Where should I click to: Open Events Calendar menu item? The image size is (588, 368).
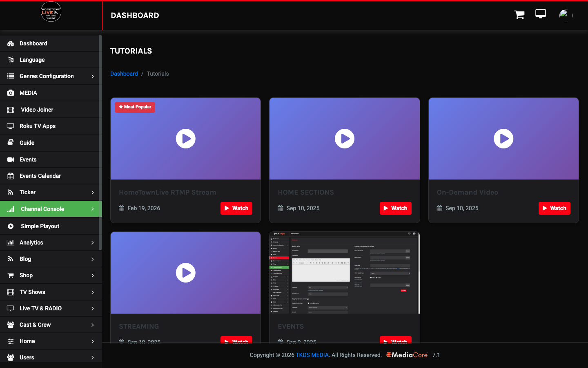coord(49,176)
